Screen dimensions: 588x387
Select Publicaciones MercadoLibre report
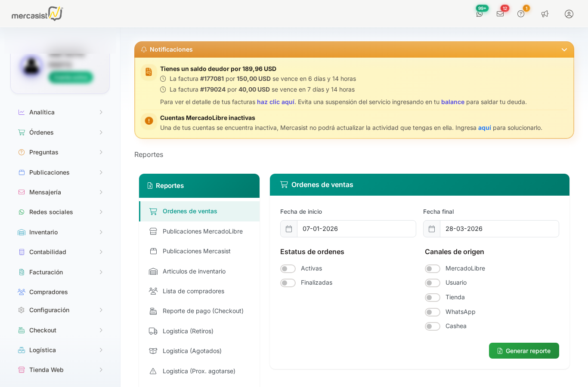(202, 231)
